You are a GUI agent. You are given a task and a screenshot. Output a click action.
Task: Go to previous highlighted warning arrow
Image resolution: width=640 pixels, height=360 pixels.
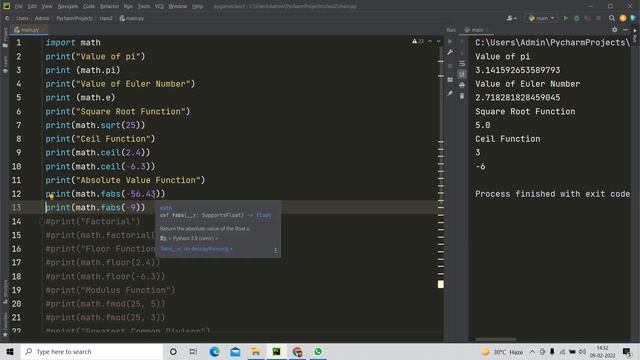[x=430, y=41]
